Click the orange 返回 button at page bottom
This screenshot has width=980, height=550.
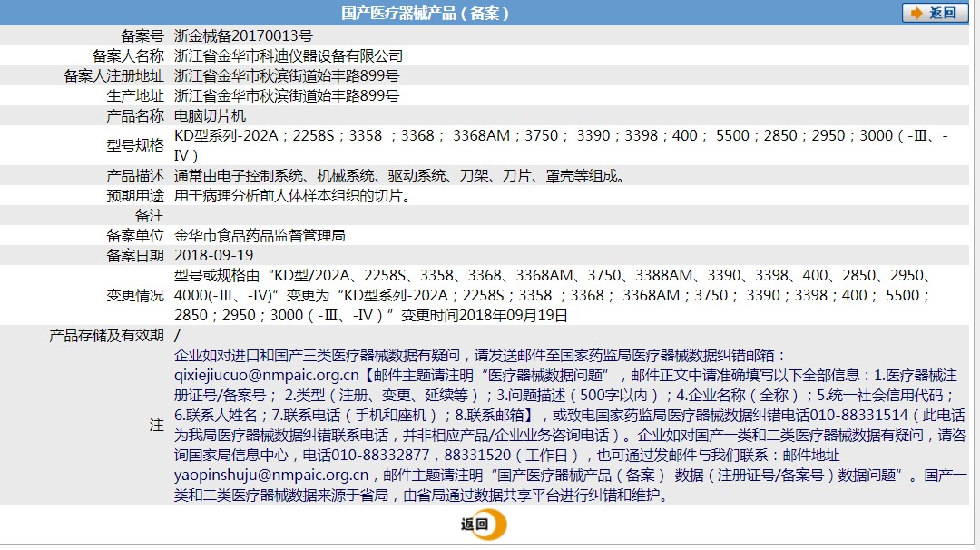click(x=483, y=525)
